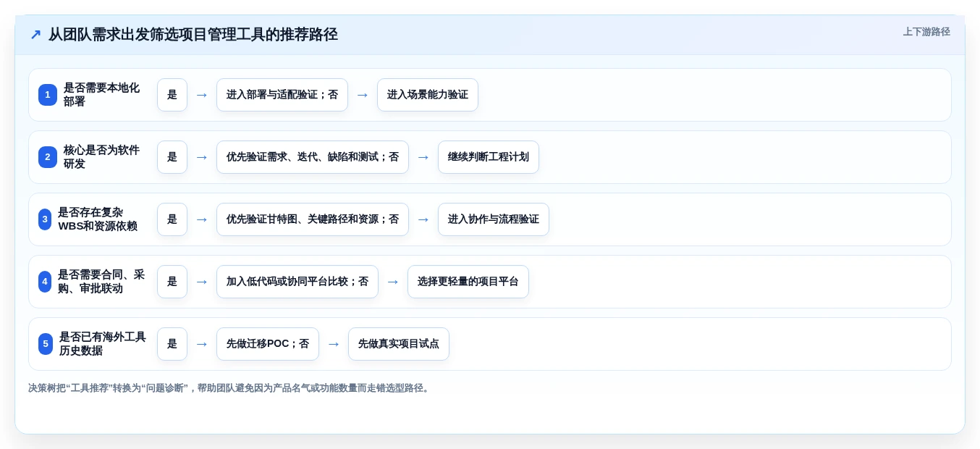
Task: Select step badge number 3
Action: click(x=45, y=219)
